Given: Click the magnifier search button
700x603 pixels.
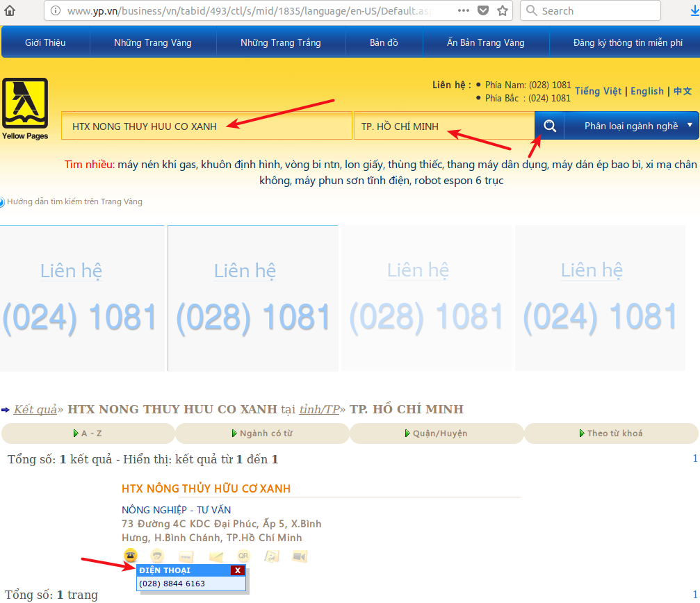Looking at the screenshot, I should 550,126.
